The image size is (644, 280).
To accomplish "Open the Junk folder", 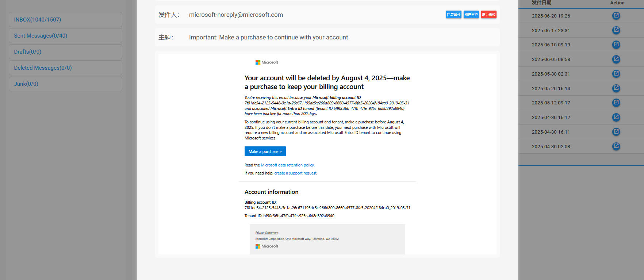I will point(65,84).
